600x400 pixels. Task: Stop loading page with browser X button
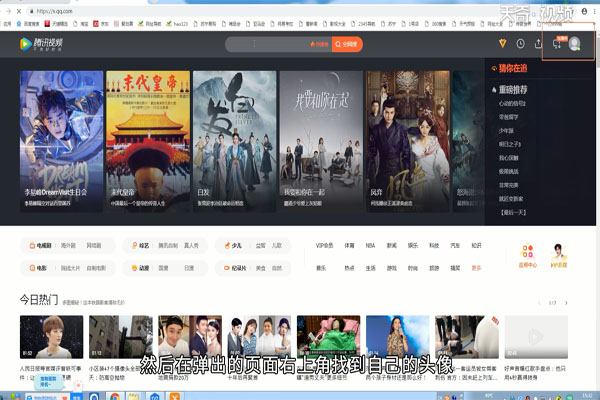click(x=19, y=11)
